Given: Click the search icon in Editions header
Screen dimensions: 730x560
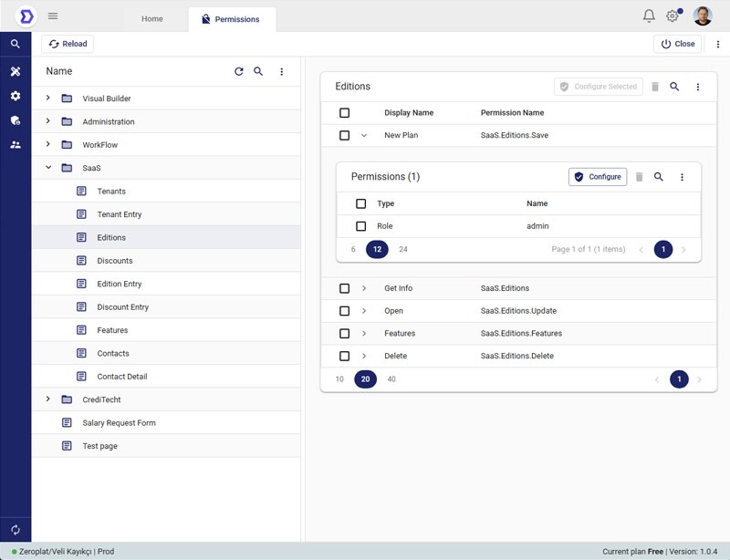Looking at the screenshot, I should (x=674, y=87).
